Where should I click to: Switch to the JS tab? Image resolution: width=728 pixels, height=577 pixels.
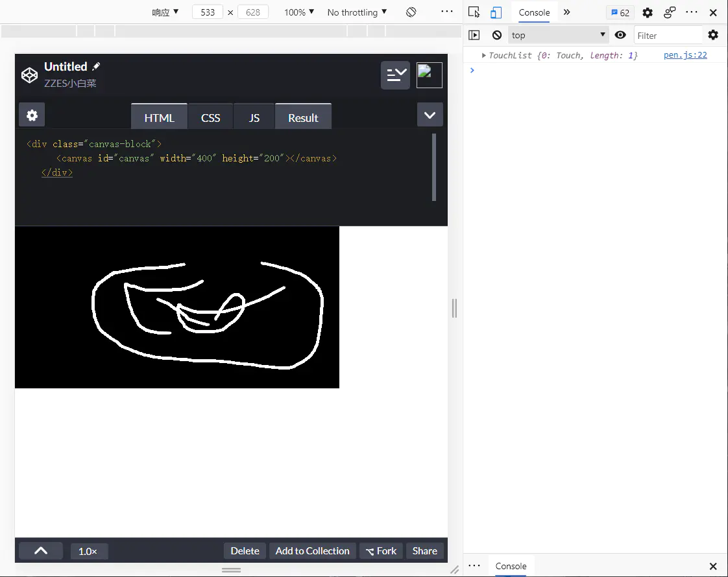pyautogui.click(x=254, y=117)
